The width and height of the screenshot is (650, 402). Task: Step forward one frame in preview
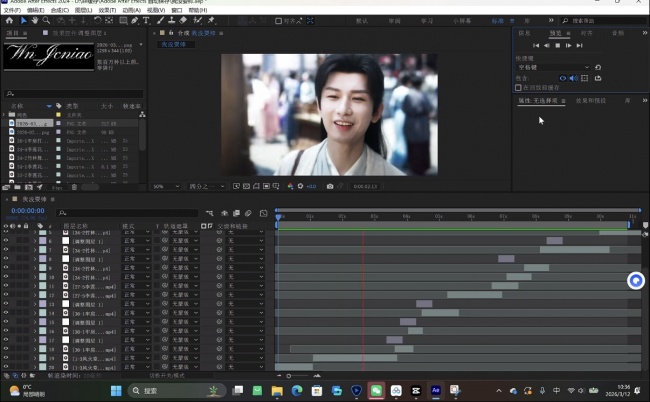click(x=568, y=46)
